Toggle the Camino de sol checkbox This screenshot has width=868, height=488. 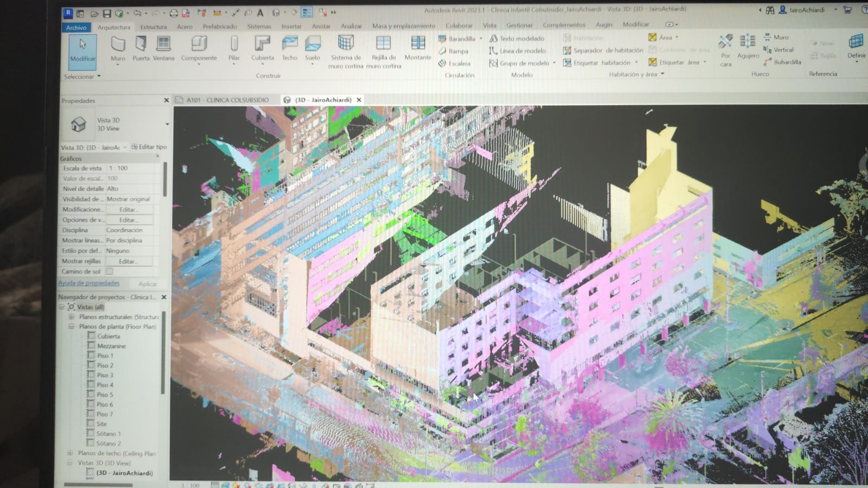pyautogui.click(x=110, y=271)
